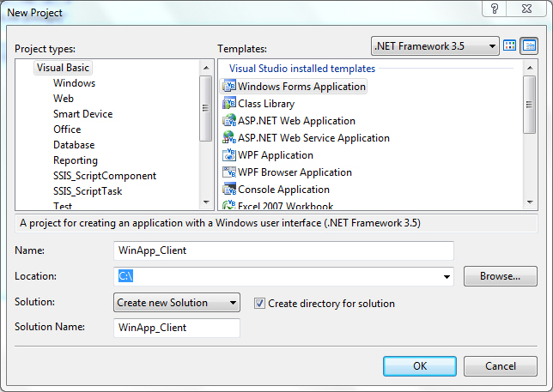Select Web project type
Viewport: 553px width, 392px height.
[64, 99]
